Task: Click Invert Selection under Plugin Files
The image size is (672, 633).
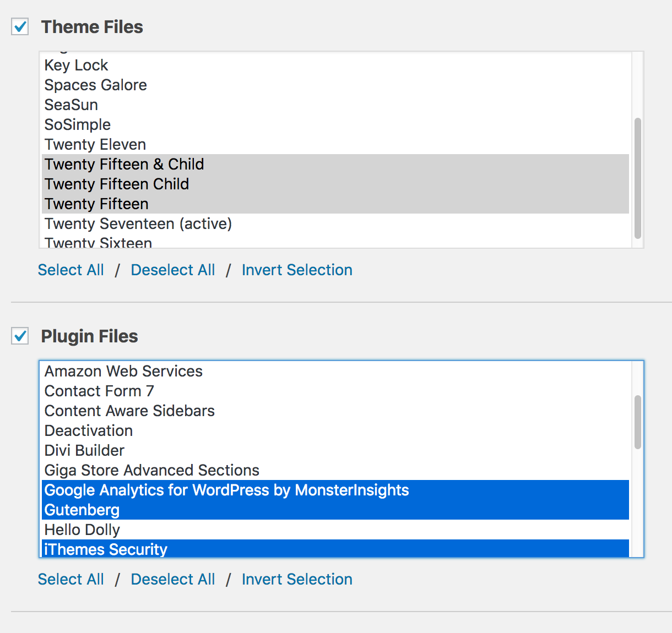Action: click(297, 579)
